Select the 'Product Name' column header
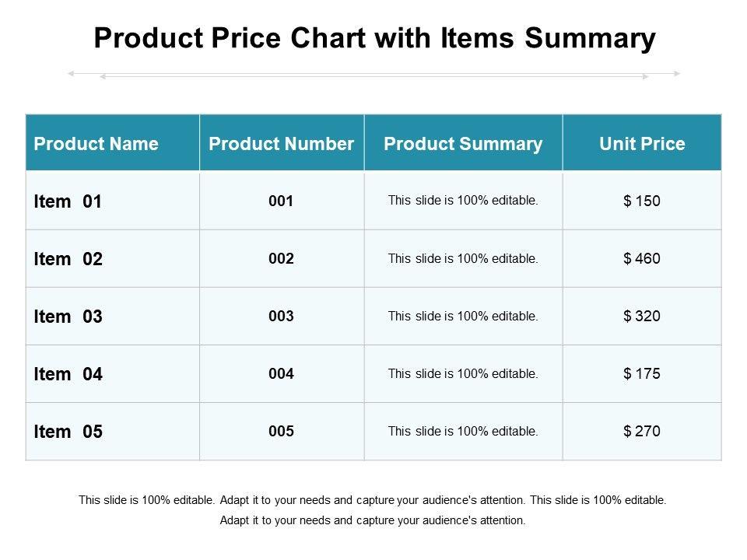The width and height of the screenshot is (747, 560). coord(96,144)
